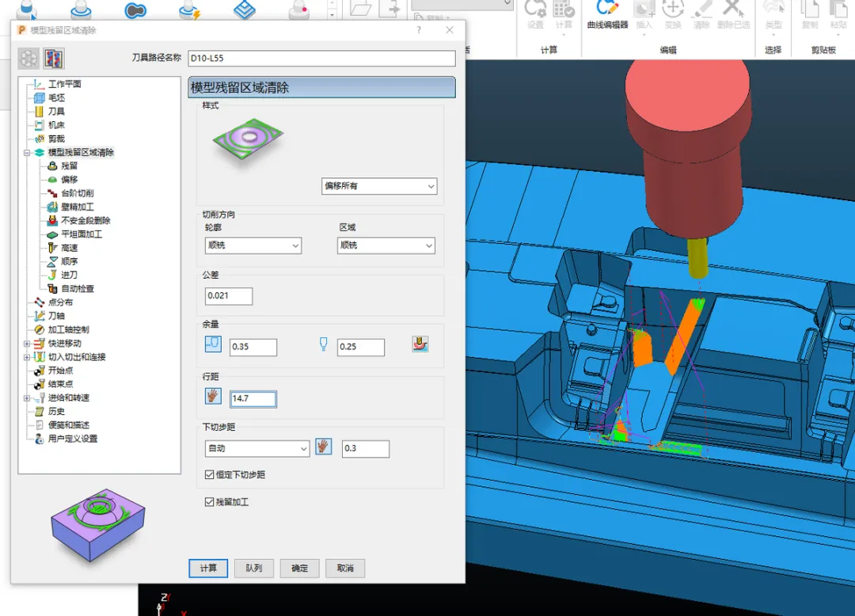Click the axial allowance icon beside 0.25
This screenshot has width=855, height=616.
tap(323, 344)
